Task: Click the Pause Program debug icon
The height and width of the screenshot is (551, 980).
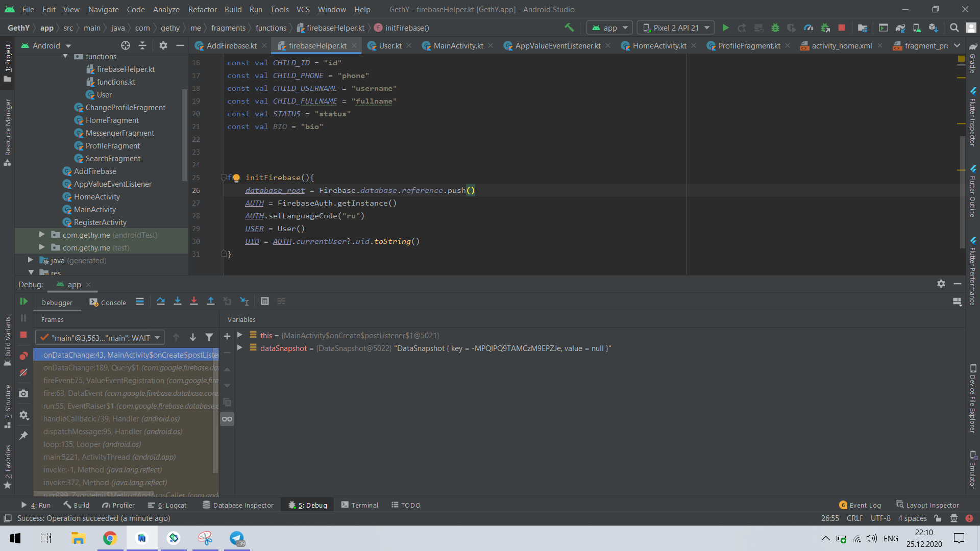Action: click(23, 318)
